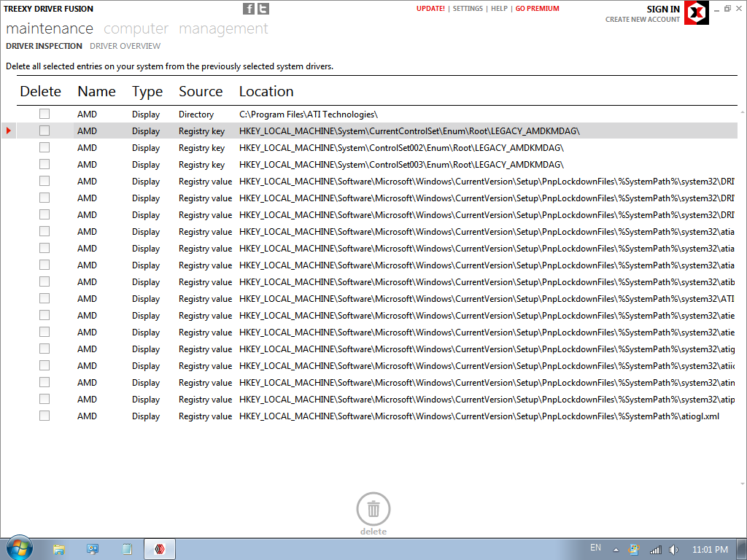Select Driver Fusion taskbar icon
The width and height of the screenshot is (747, 560).
pos(160,549)
